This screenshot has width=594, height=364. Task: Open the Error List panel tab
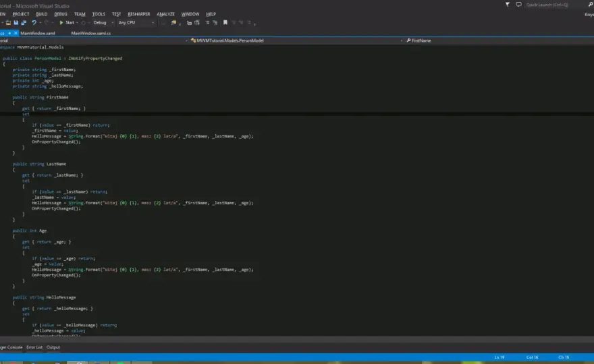tap(34, 347)
